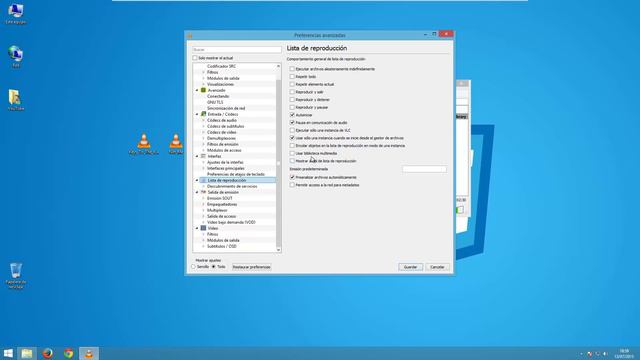The width and height of the screenshot is (640, 360).
Task: Enable the Reproducir y detener checkbox
Action: (x=292, y=100)
